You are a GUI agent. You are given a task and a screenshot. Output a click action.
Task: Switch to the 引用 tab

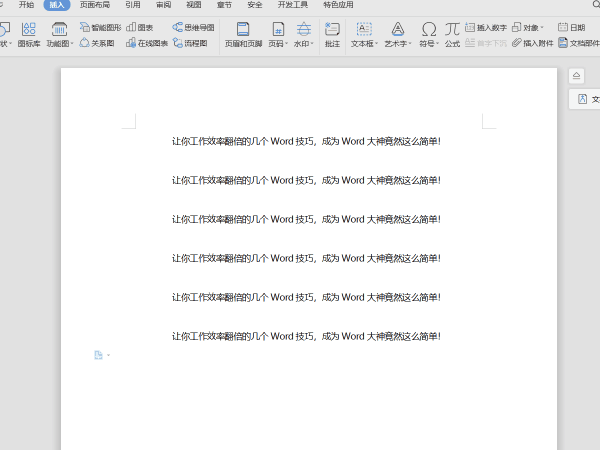click(x=132, y=5)
